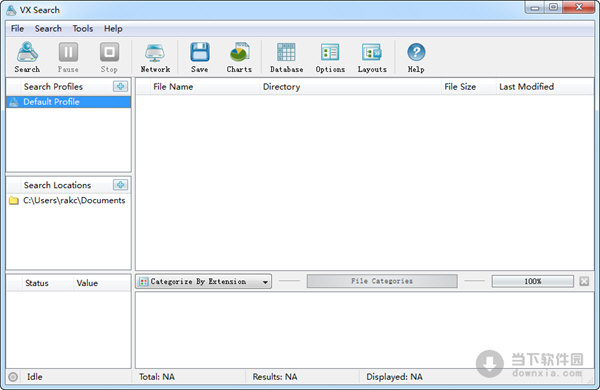Click the Network toolbar icon
The height and width of the screenshot is (390, 600).
155,52
